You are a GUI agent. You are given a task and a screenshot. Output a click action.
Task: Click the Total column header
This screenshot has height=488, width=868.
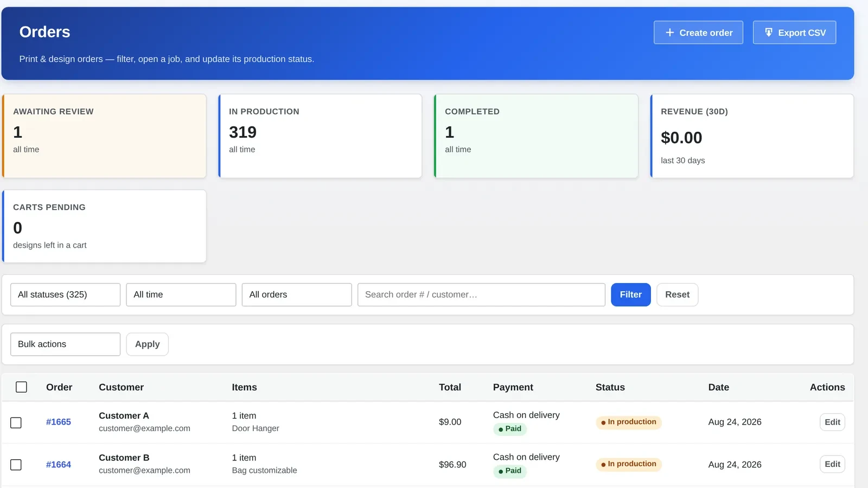click(x=450, y=387)
